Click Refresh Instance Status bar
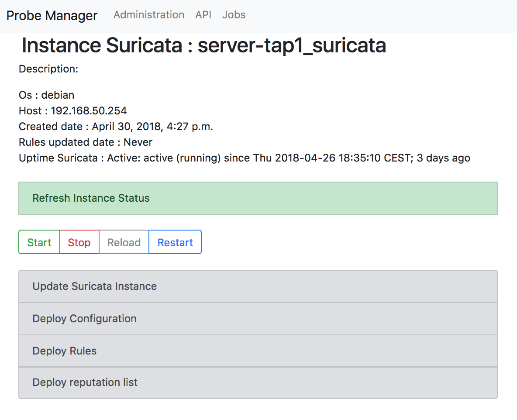The height and width of the screenshot is (420, 517). pos(258,198)
